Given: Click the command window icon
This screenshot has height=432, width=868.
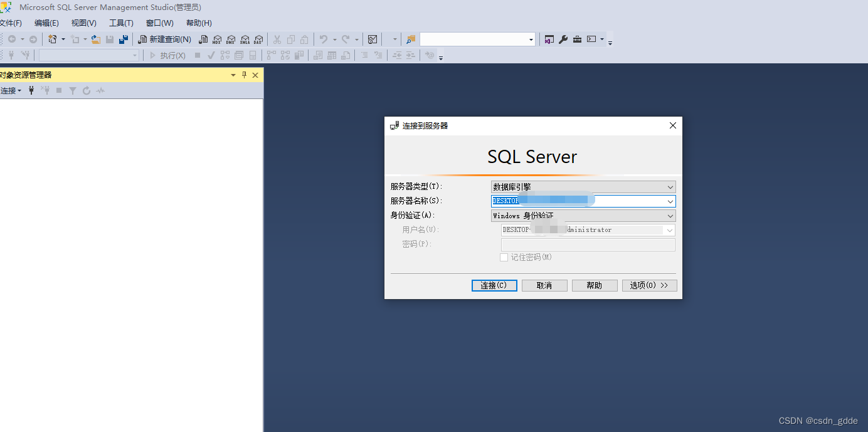Looking at the screenshot, I should tap(591, 39).
